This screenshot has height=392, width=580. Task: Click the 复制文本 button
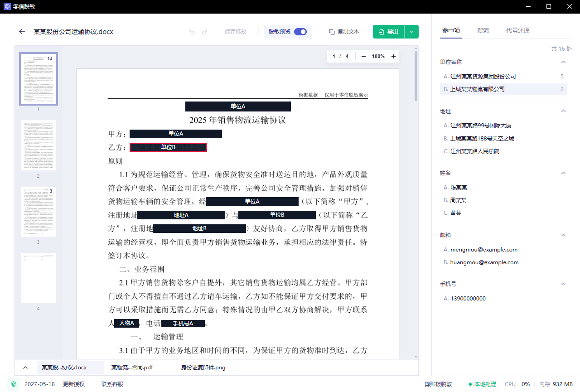point(344,32)
